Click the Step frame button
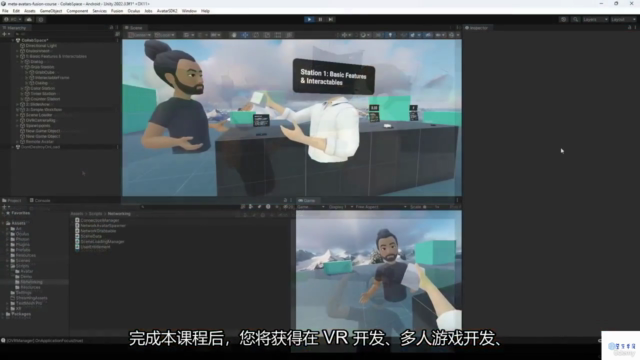 331,19
